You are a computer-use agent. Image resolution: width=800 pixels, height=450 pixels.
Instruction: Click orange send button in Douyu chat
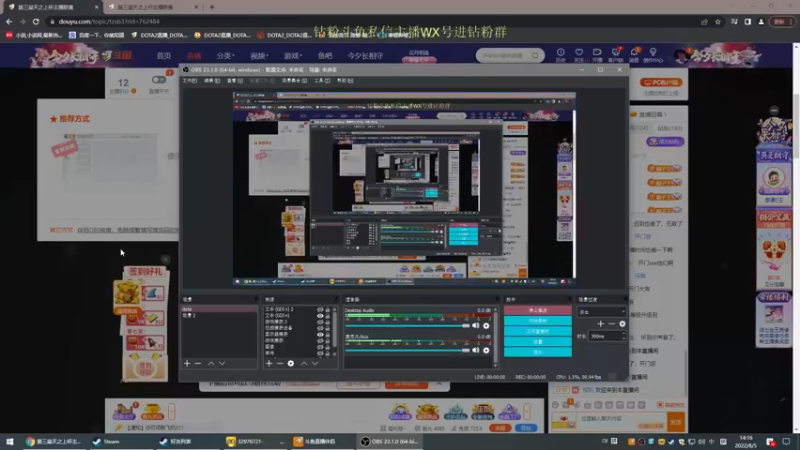pos(676,422)
